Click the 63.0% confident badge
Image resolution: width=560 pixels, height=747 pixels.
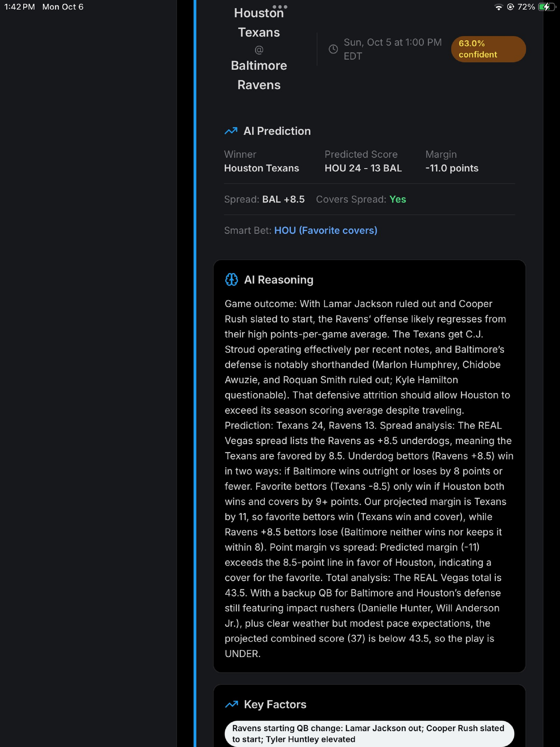click(488, 49)
